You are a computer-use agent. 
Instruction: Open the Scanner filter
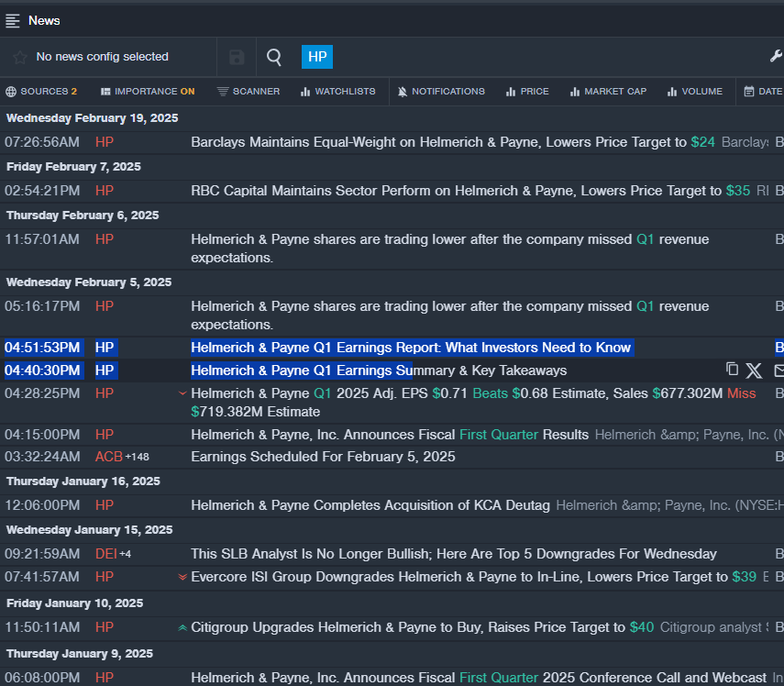[248, 92]
